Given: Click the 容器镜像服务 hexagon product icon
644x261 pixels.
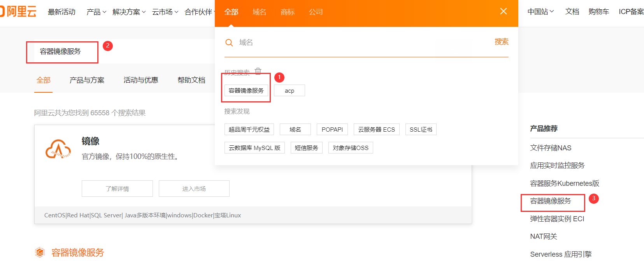Looking at the screenshot, I should click(x=40, y=252).
